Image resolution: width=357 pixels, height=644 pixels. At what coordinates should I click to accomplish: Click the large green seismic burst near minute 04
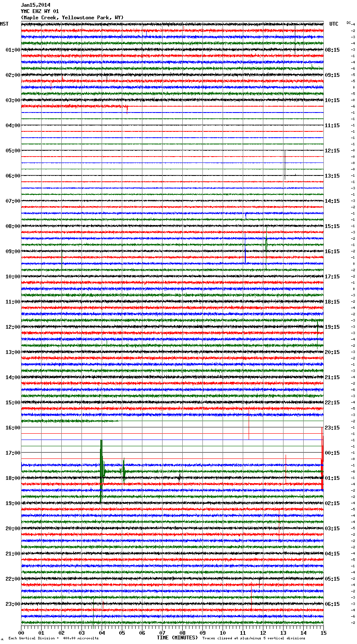101,471
